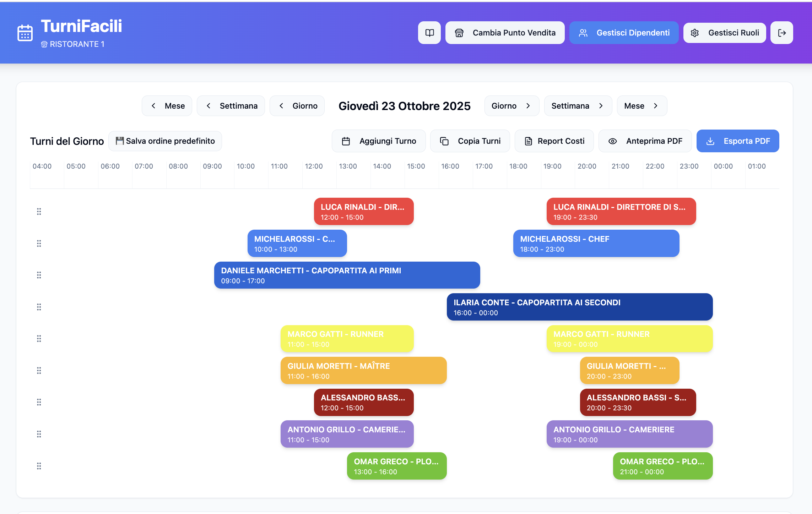Screen dimensions: 812x514
Task: Select the yellow Marco Gatti 11:00 shift block
Action: [347, 339]
